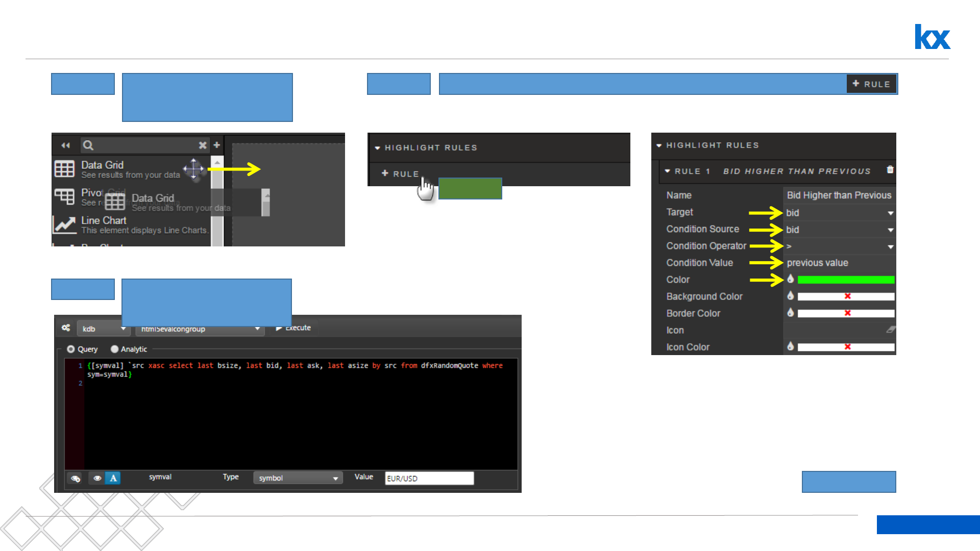980x551 pixels.
Task: Click the Pivot Grid component icon
Action: click(65, 196)
